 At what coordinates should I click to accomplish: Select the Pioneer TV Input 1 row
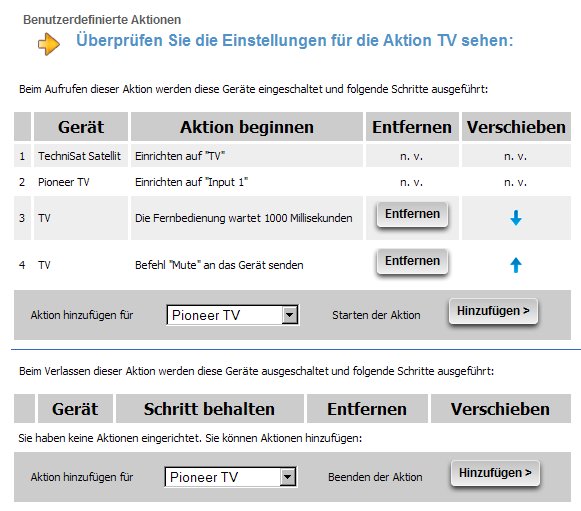click(292, 182)
